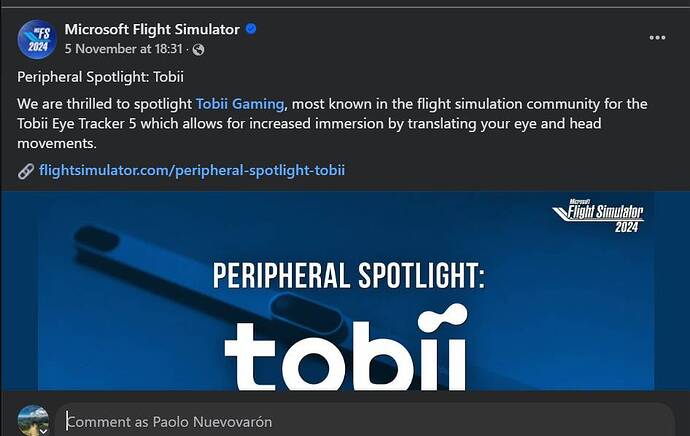Image resolution: width=690 pixels, height=436 pixels.
Task: Open the post options three-dot menu
Action: click(x=657, y=38)
